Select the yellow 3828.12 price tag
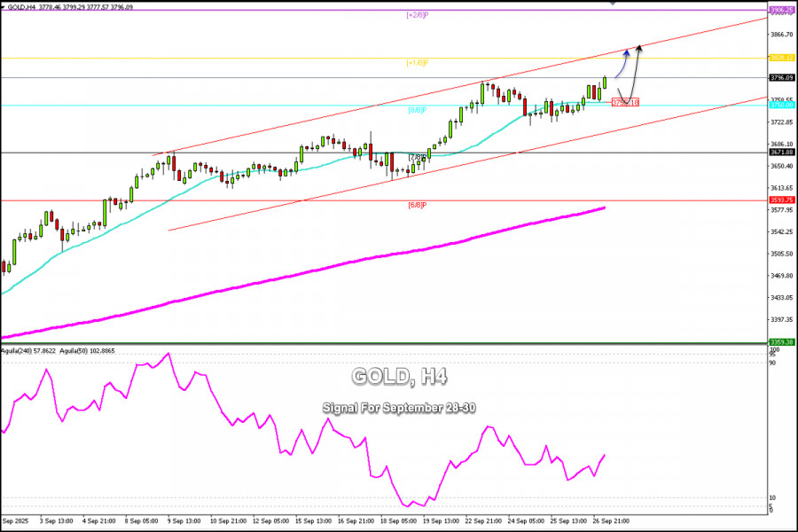Screen dimensions: 798x532 tap(780, 59)
